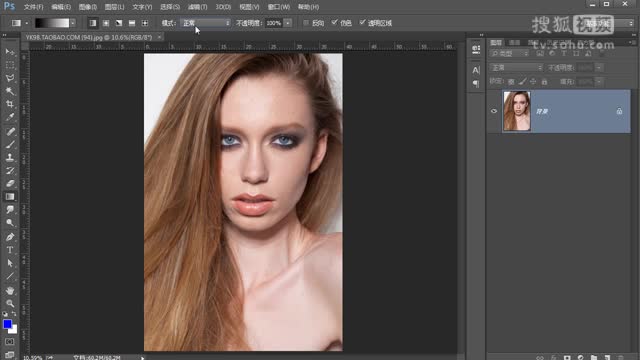Toggle Quick Mask mode
This screenshot has width=640, height=360.
tap(10, 342)
